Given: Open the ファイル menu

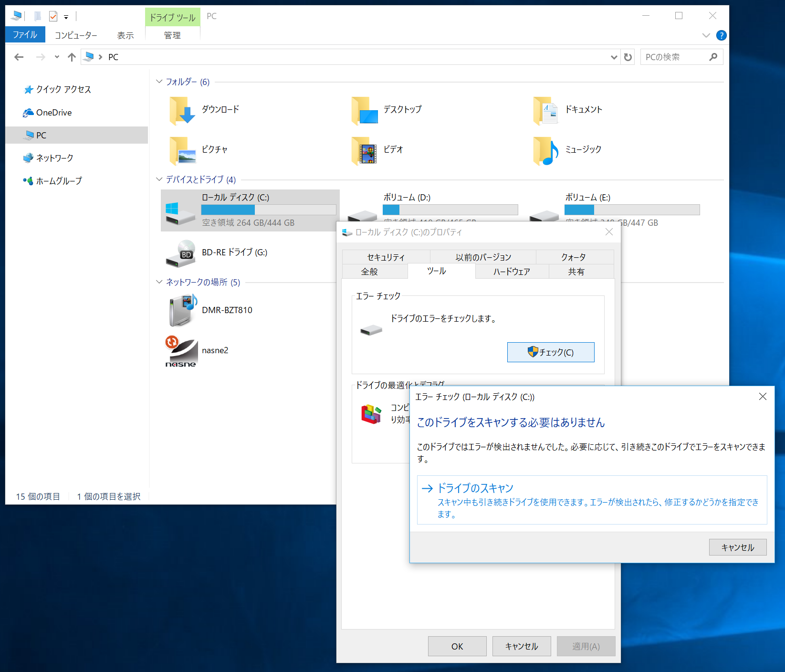Looking at the screenshot, I should coord(25,34).
